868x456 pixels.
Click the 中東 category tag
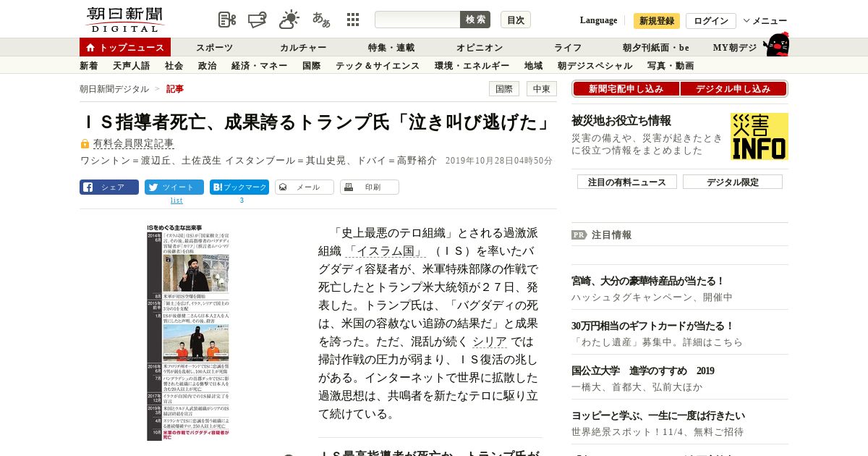[x=542, y=89]
